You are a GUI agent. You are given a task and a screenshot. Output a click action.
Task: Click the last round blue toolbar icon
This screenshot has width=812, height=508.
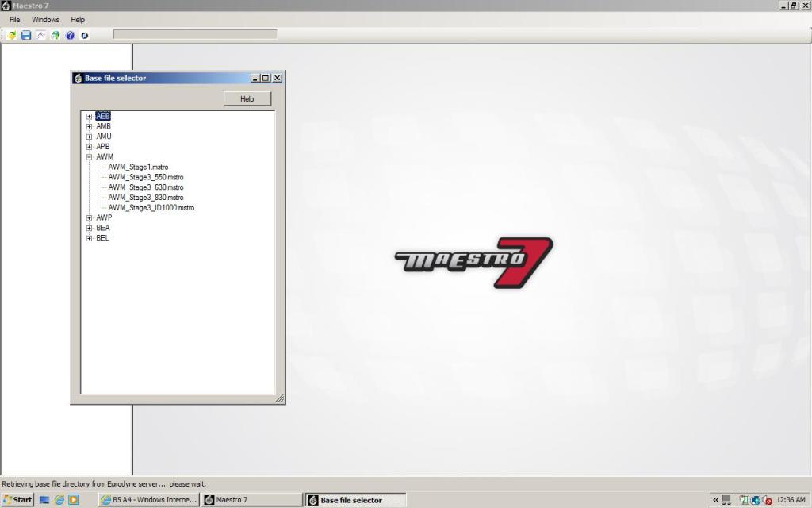84,35
